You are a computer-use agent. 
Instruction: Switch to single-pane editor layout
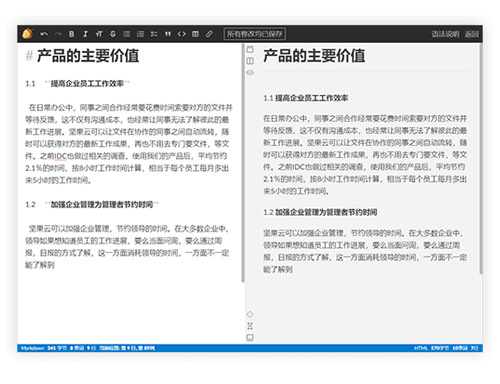pos(250,50)
